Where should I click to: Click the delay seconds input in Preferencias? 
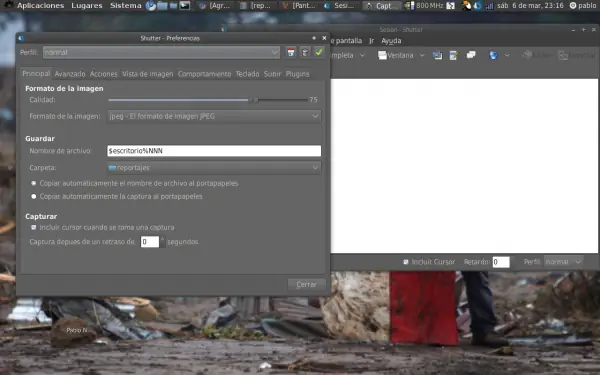(150, 242)
